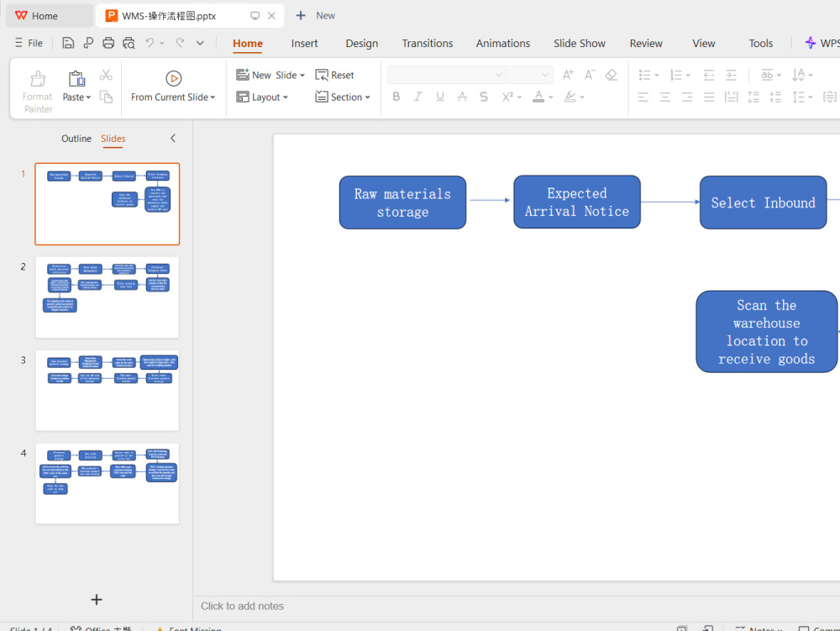Click the Reset button

coord(335,75)
